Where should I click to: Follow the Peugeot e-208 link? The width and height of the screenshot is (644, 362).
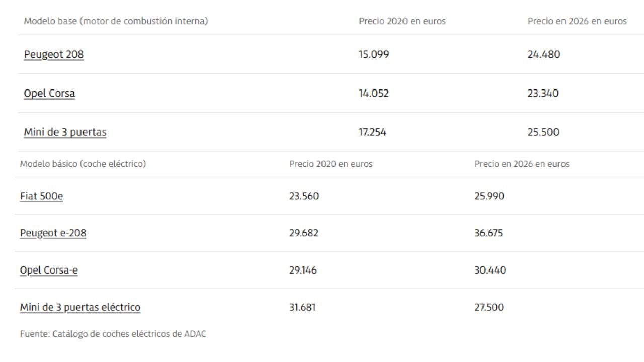[x=53, y=233]
